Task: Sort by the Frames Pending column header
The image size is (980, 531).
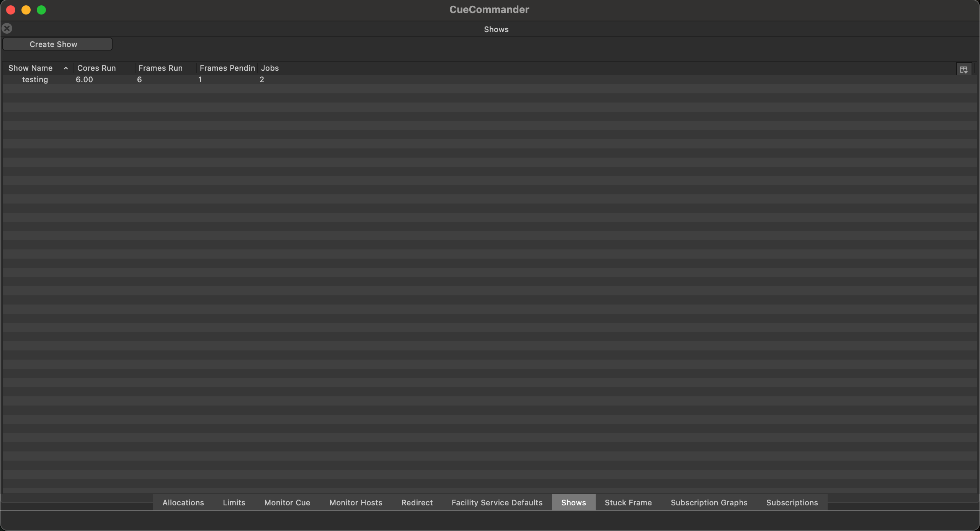Action: [227, 68]
